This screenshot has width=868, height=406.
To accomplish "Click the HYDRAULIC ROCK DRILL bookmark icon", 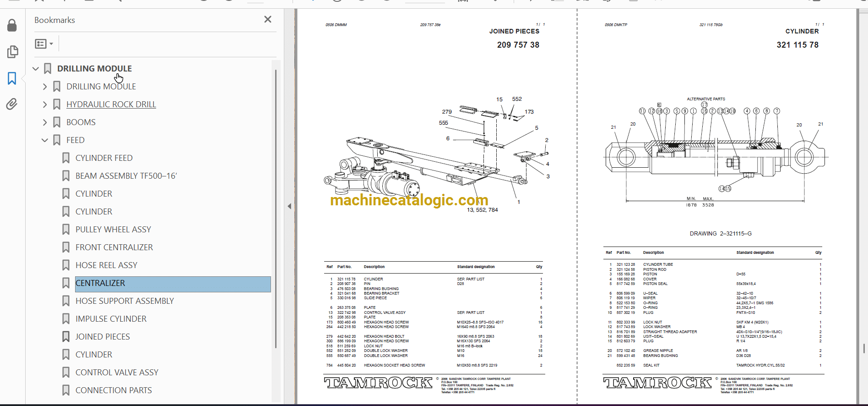I will pyautogui.click(x=57, y=104).
